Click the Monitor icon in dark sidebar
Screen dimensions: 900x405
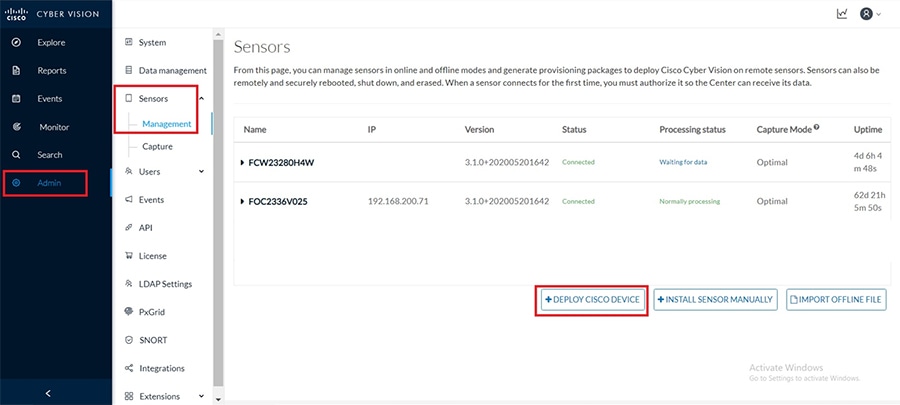click(17, 127)
